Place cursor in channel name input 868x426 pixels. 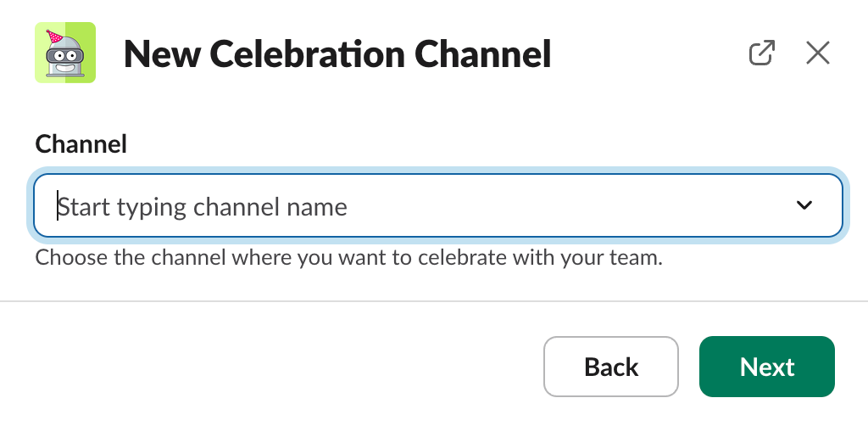tap(254, 206)
